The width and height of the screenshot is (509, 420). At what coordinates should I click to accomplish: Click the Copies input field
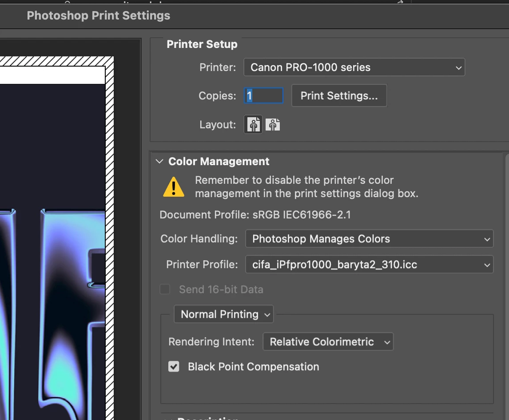coord(263,96)
